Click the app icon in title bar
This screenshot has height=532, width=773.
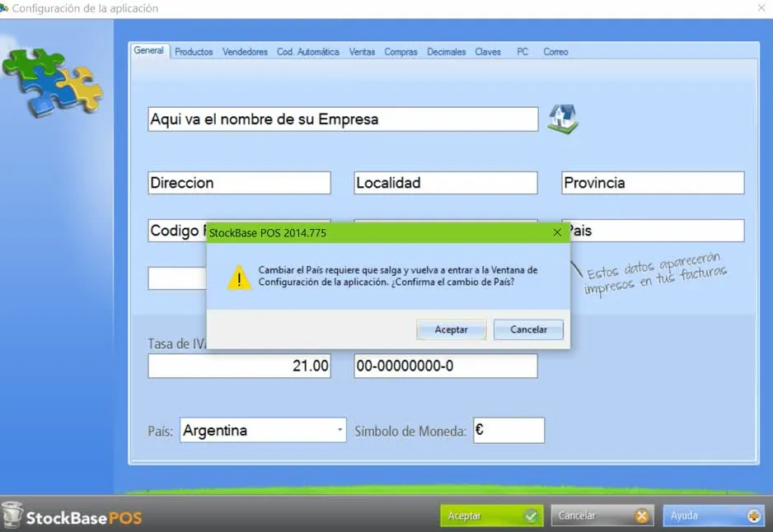[4, 8]
